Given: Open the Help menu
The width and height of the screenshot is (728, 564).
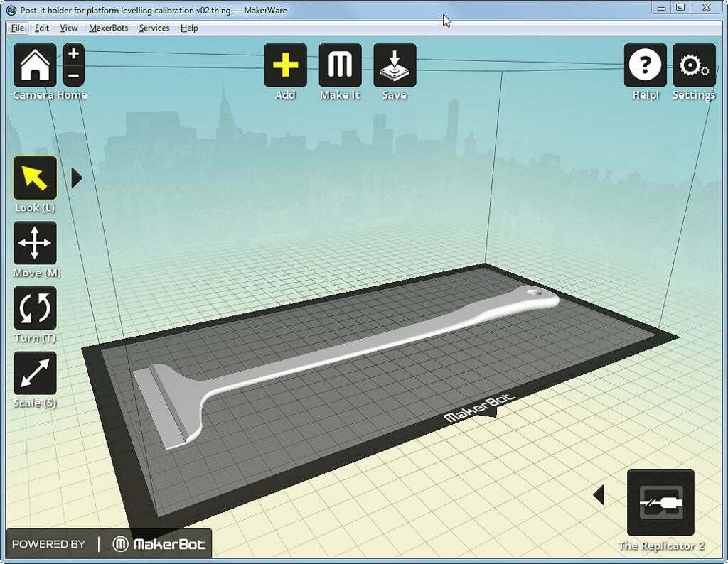Looking at the screenshot, I should click(x=189, y=28).
